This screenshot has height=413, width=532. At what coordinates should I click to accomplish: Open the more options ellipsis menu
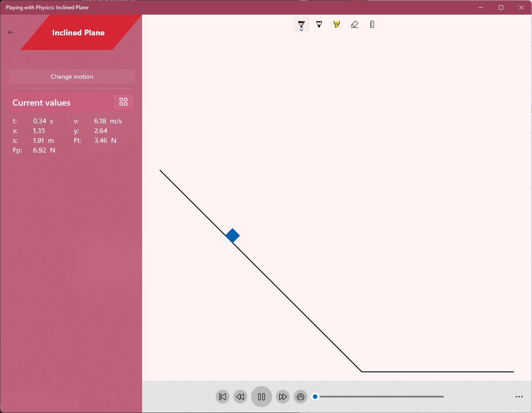[x=519, y=397]
